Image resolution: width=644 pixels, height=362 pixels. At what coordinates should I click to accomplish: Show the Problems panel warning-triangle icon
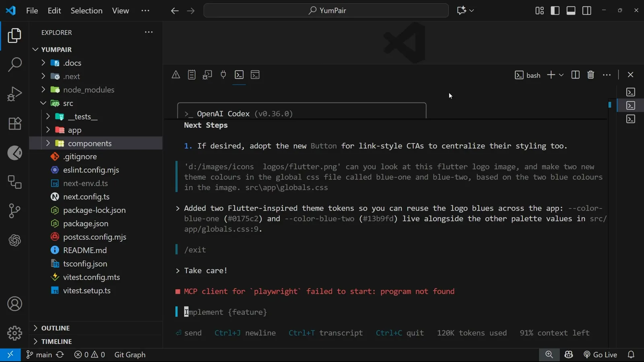coord(176,75)
